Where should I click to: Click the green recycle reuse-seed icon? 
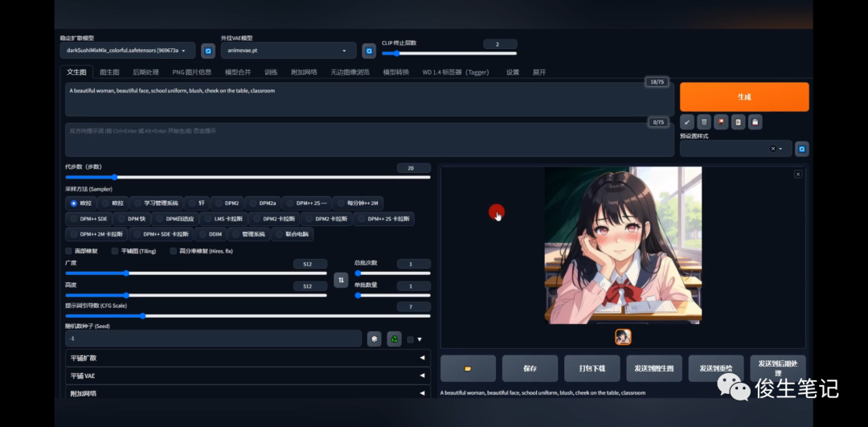point(394,339)
